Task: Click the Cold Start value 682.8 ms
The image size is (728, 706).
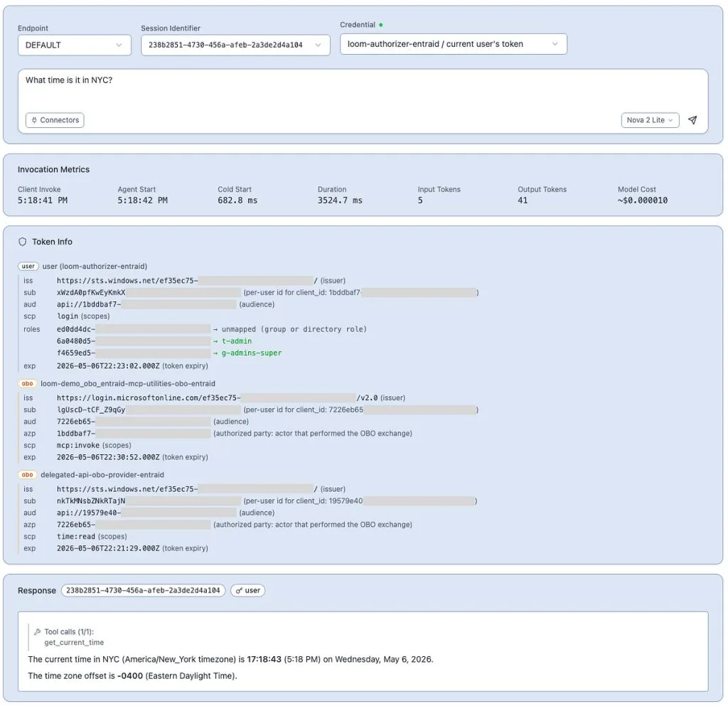Action: [237, 200]
